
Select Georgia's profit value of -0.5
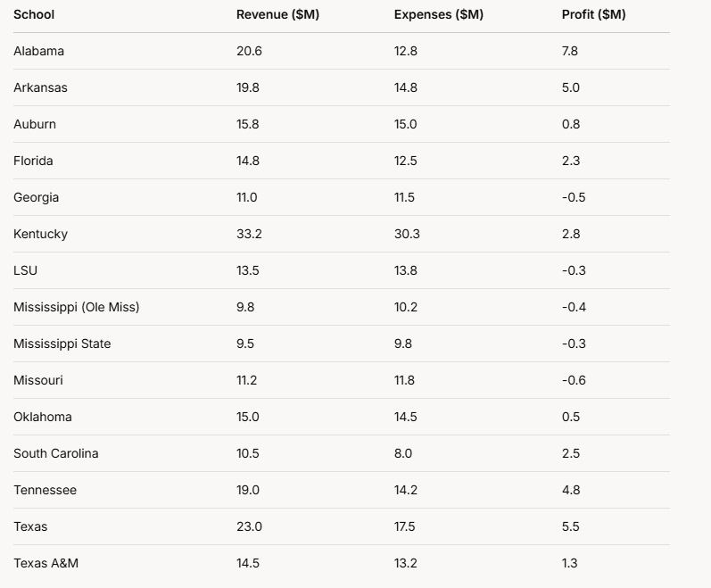click(574, 197)
